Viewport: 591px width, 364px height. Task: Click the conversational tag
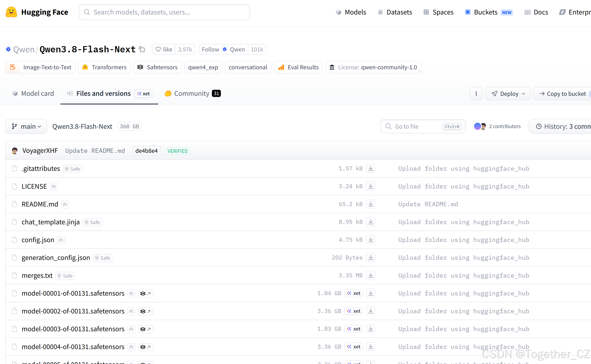point(248,67)
